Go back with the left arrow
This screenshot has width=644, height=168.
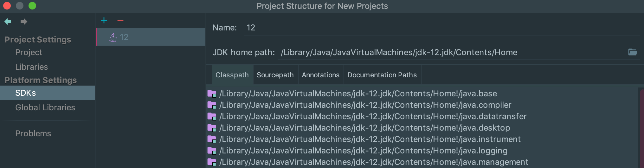[8, 22]
